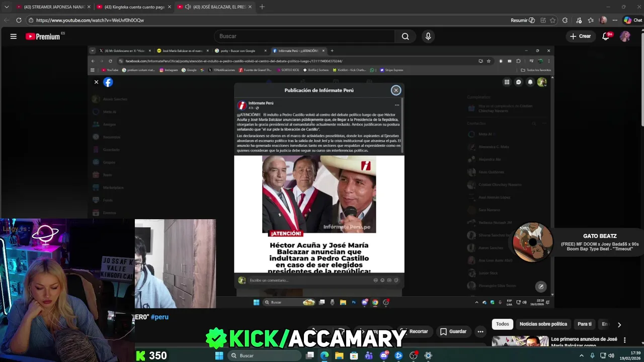Open volume speaker icon in system tray
The height and width of the screenshot is (362, 644).
[x=611, y=355]
